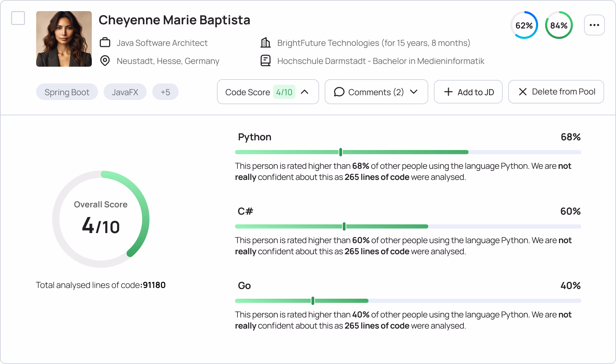616x364 pixels.
Task: Click the 84% green circular indicator
Action: (x=559, y=25)
